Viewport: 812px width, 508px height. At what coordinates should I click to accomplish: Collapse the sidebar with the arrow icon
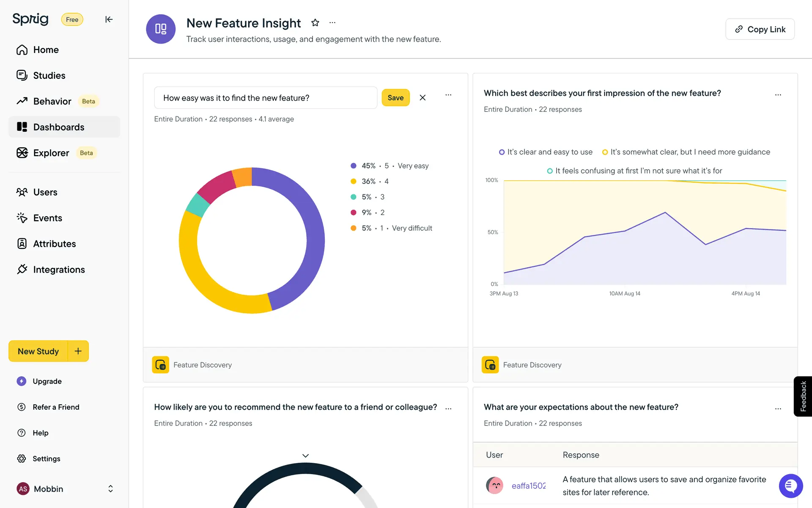pyautogui.click(x=109, y=19)
